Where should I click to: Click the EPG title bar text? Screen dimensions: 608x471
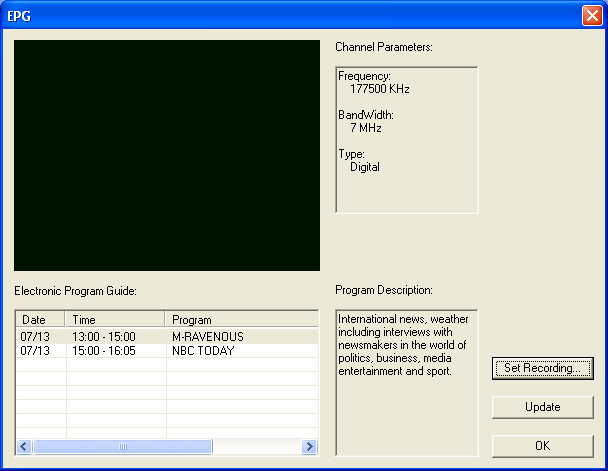[x=19, y=16]
